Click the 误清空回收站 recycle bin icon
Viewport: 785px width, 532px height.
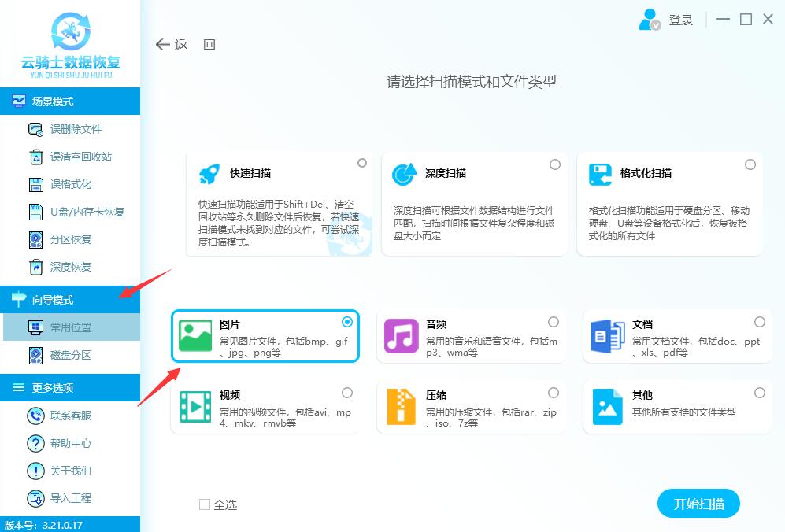tap(36, 157)
